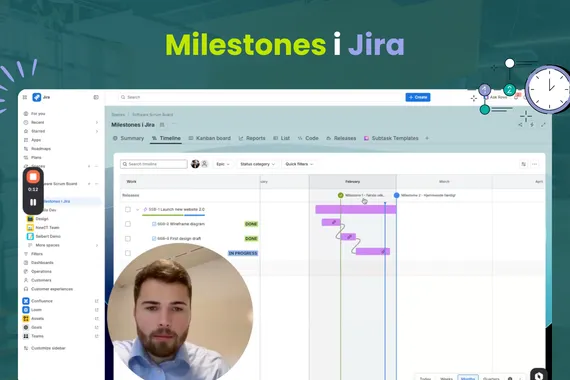Filter by the user avatar photo
This screenshot has width=570, height=380.
(x=195, y=164)
